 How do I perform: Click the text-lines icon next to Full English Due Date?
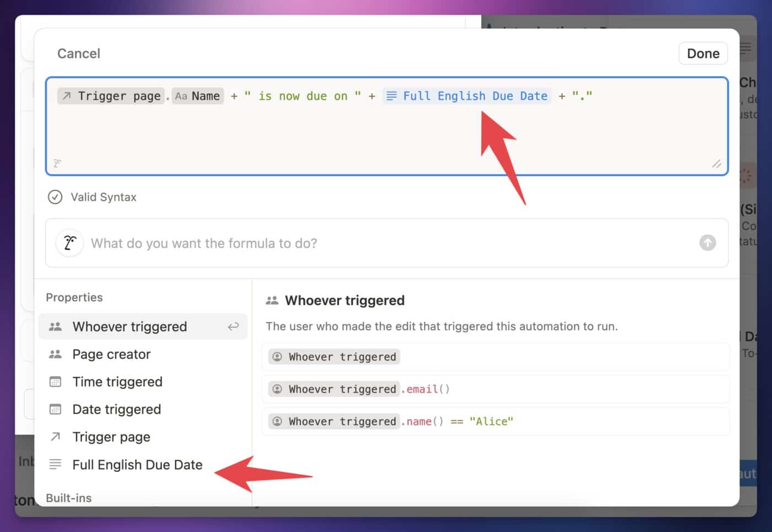pyautogui.click(x=55, y=464)
